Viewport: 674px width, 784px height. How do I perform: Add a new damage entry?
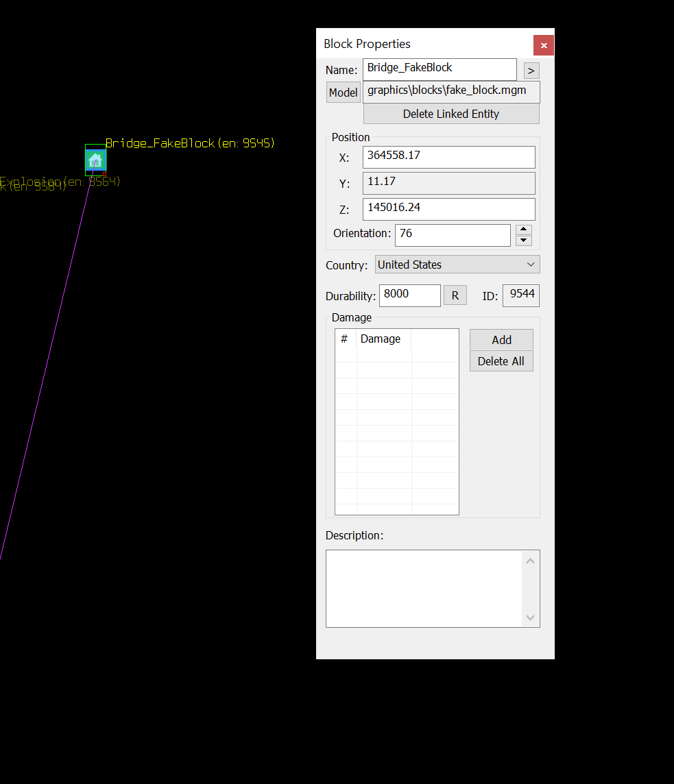coord(501,339)
